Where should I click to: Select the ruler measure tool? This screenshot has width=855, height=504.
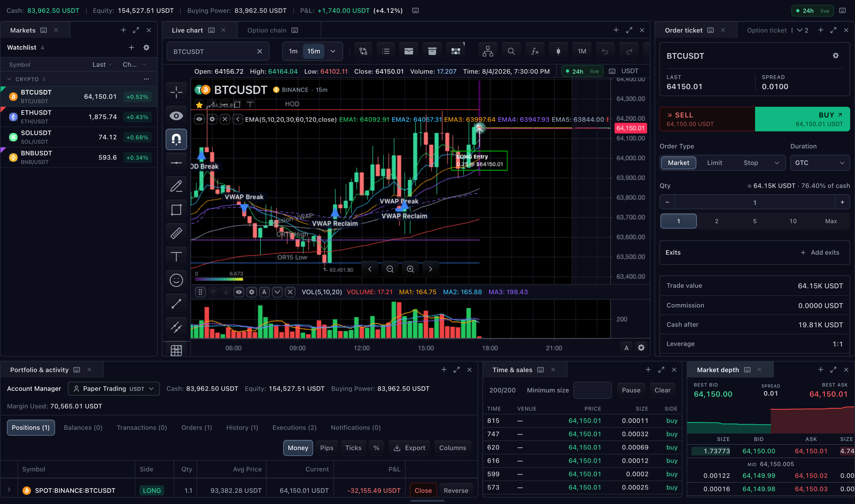[x=176, y=233]
